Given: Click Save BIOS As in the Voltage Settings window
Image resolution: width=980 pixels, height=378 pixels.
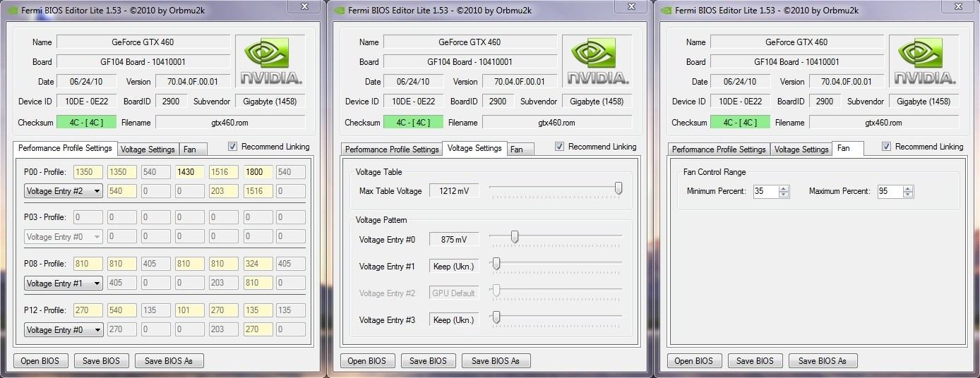Looking at the screenshot, I should pos(496,360).
